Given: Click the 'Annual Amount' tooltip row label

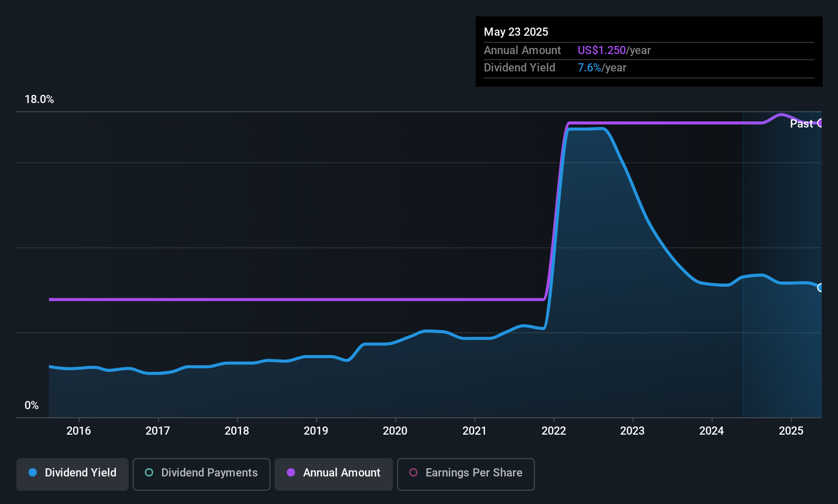Looking at the screenshot, I should (x=522, y=51).
